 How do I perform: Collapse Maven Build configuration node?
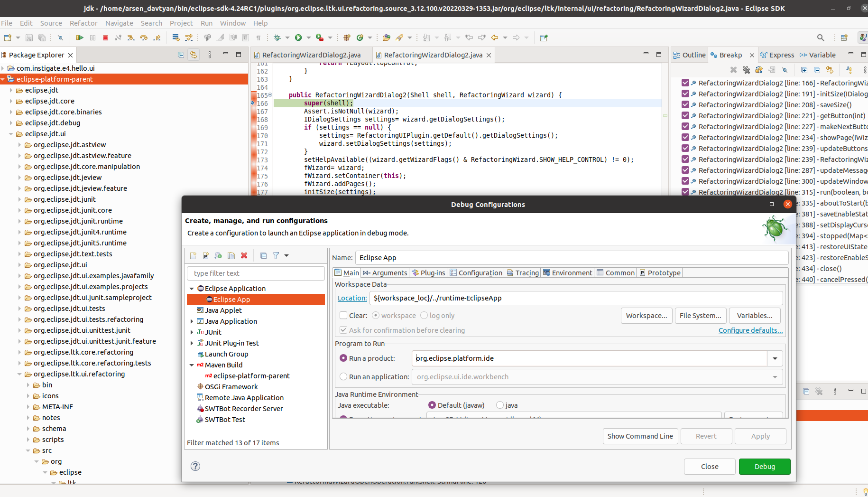click(x=192, y=365)
